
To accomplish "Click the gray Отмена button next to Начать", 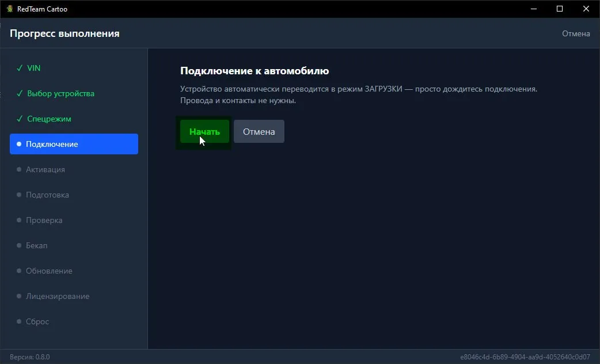I will pos(259,131).
